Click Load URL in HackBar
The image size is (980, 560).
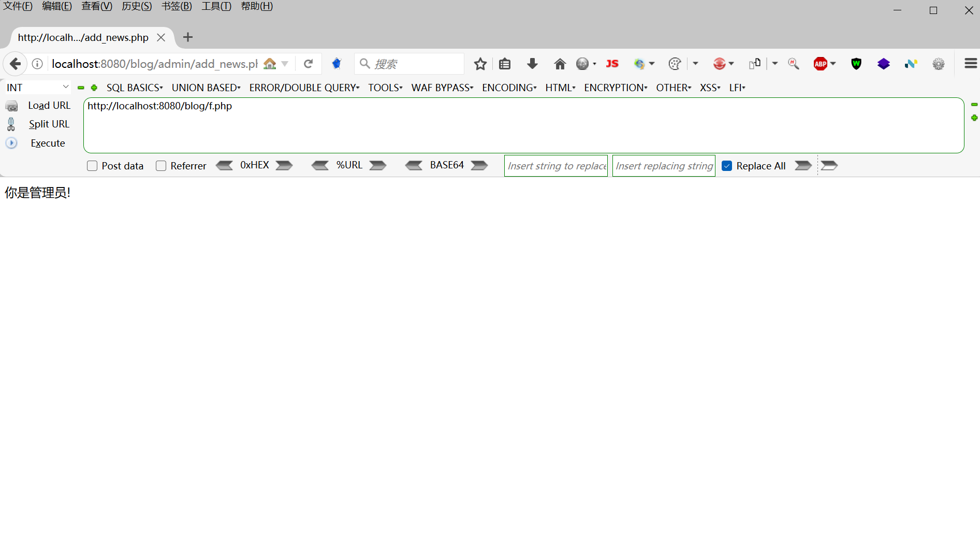point(49,105)
